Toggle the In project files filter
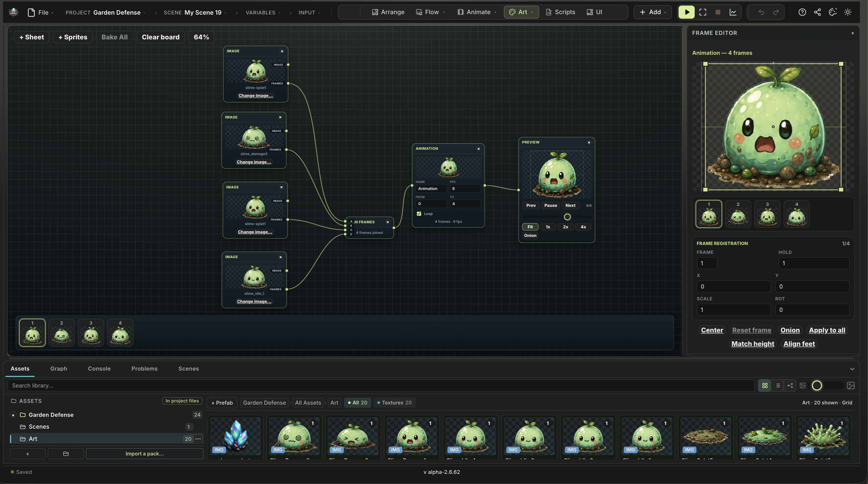 pos(182,401)
